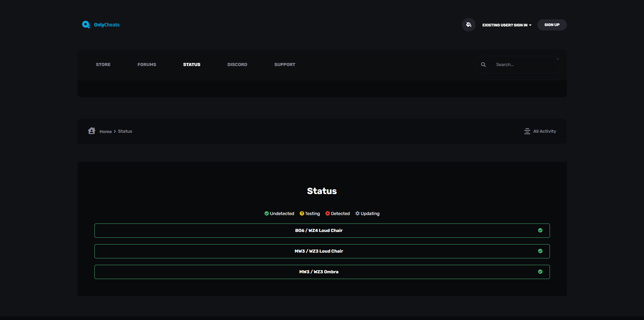Click the Testing yellow question legend icon
The image size is (644, 320).
tap(302, 213)
